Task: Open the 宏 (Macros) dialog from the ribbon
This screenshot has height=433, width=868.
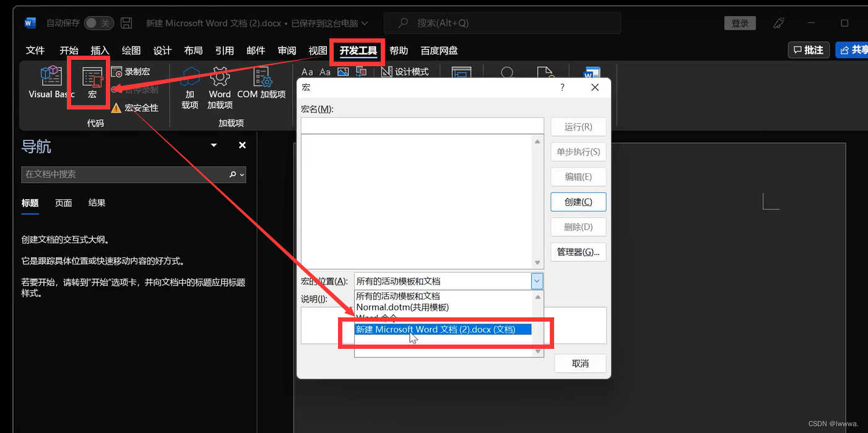Action: pyautogui.click(x=92, y=83)
